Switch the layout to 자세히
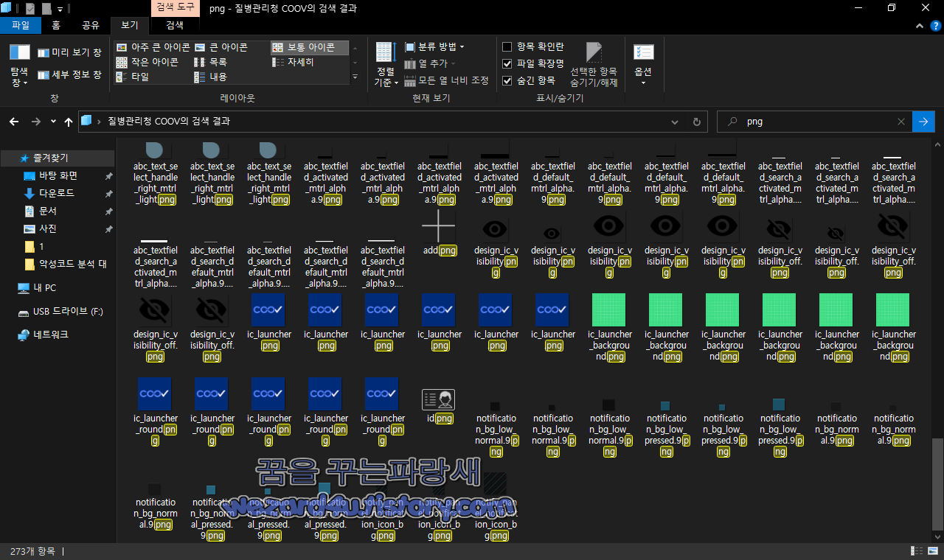 [294, 62]
